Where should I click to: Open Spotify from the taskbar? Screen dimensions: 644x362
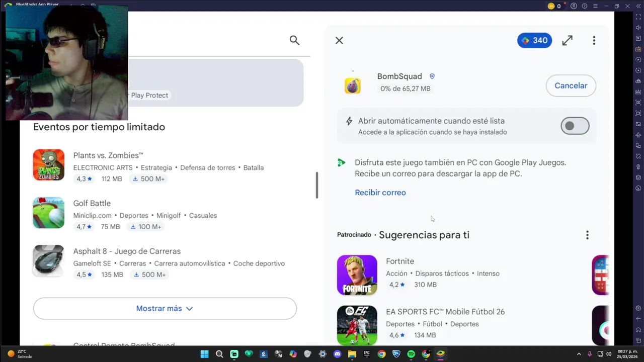coord(411,354)
